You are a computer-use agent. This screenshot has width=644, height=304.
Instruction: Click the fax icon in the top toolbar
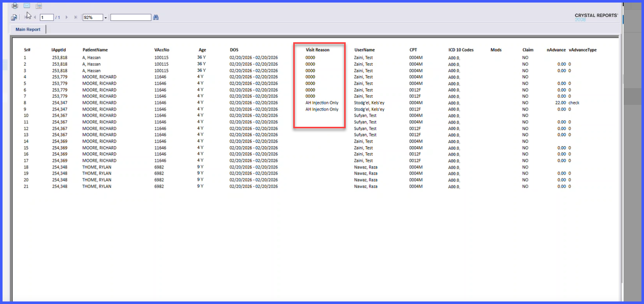click(x=39, y=6)
